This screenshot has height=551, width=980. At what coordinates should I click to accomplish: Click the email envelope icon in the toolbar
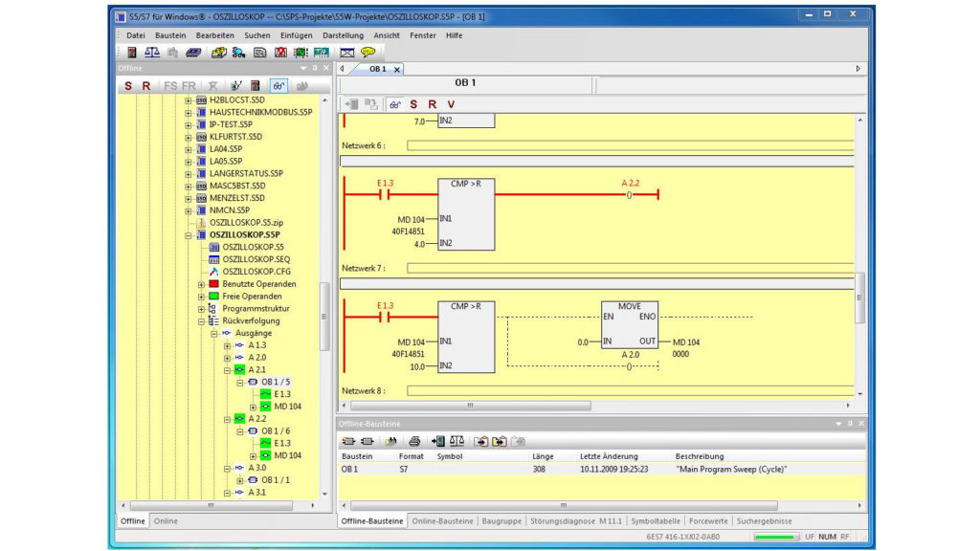(347, 51)
